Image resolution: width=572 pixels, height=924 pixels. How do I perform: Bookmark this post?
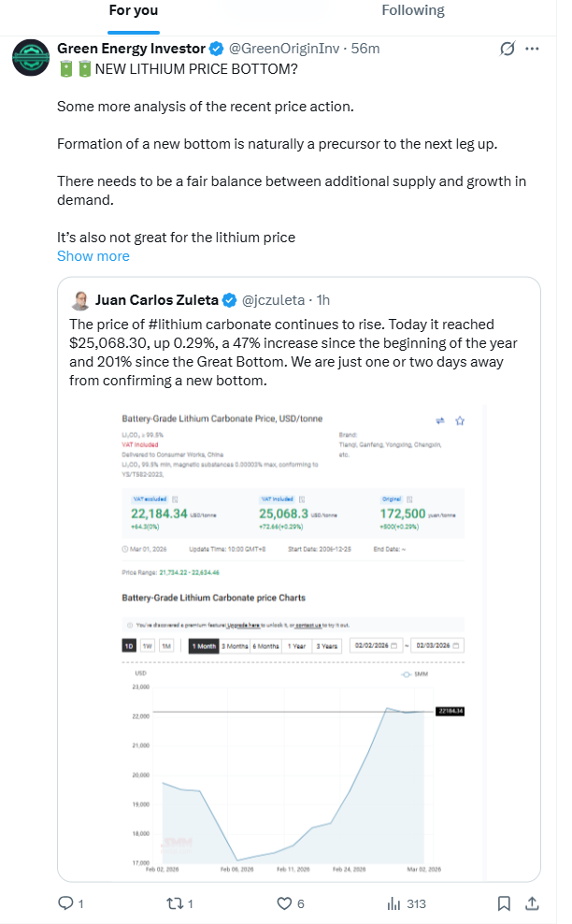504,903
